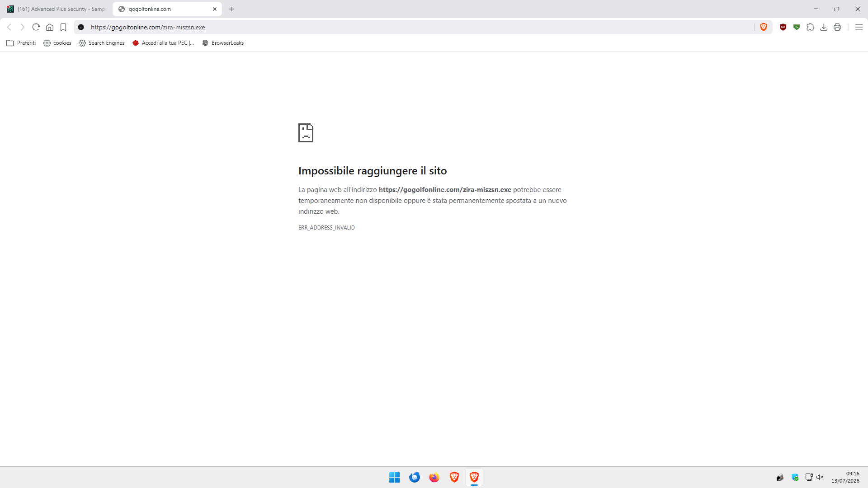Go forward to the next page
The height and width of the screenshot is (488, 868).
(22, 27)
